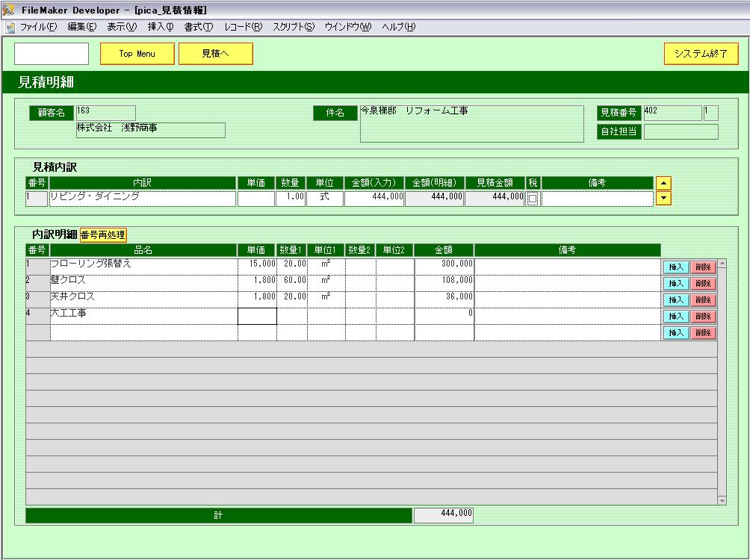Click the 番号再処理 button
Image resolution: width=750 pixels, height=560 pixels.
click(103, 234)
